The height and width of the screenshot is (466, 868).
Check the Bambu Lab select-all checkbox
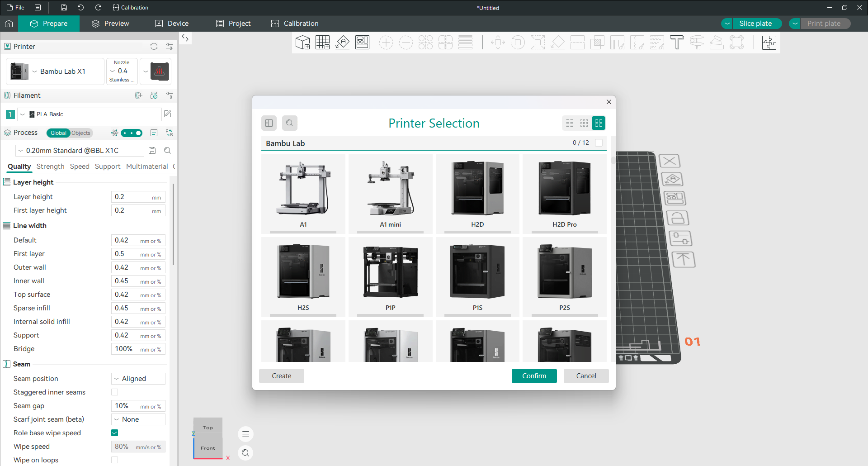point(599,143)
